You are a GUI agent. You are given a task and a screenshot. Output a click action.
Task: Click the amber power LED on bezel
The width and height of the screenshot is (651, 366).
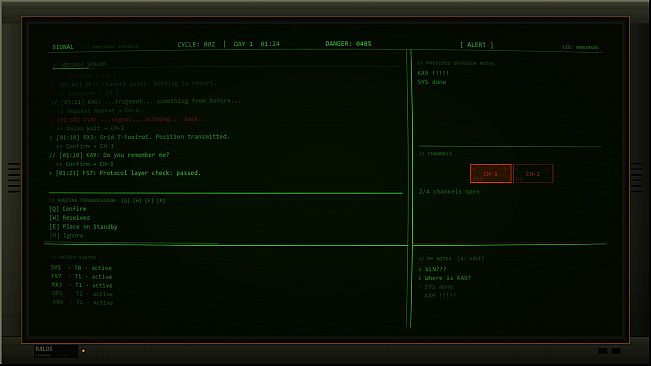(x=83, y=351)
